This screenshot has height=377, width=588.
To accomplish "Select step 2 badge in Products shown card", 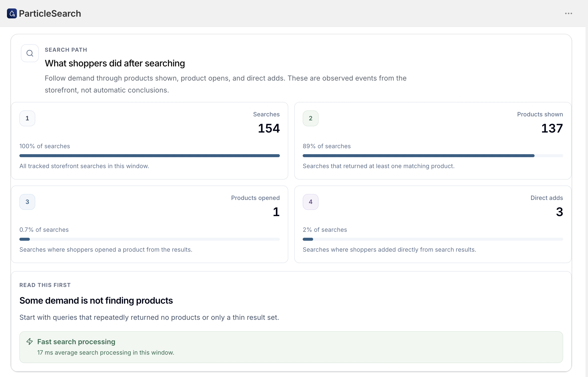I will point(311,118).
